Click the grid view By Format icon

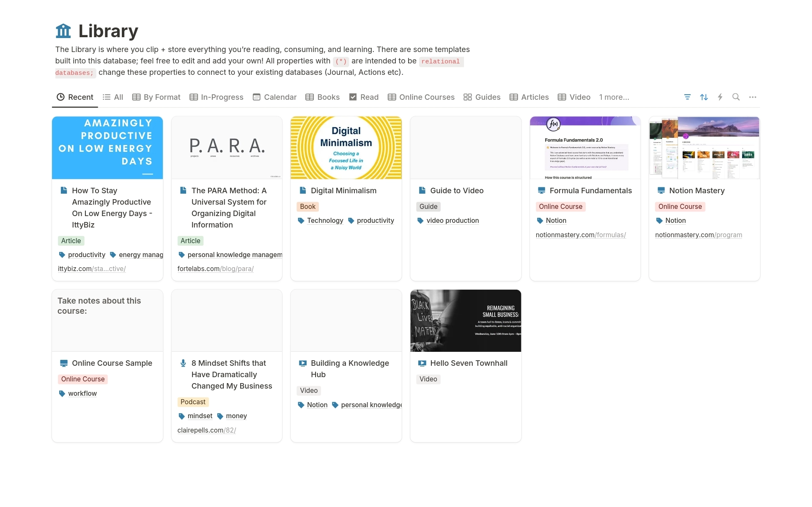136,97
